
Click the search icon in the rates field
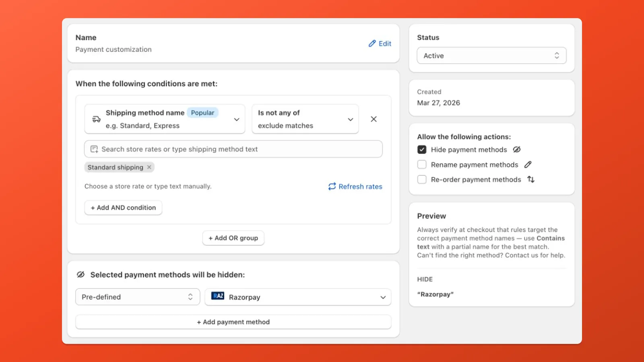tap(94, 149)
